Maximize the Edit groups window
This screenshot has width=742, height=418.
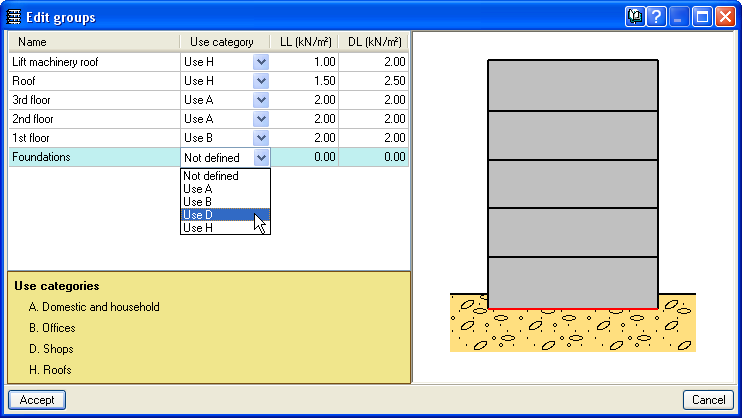[x=703, y=18]
